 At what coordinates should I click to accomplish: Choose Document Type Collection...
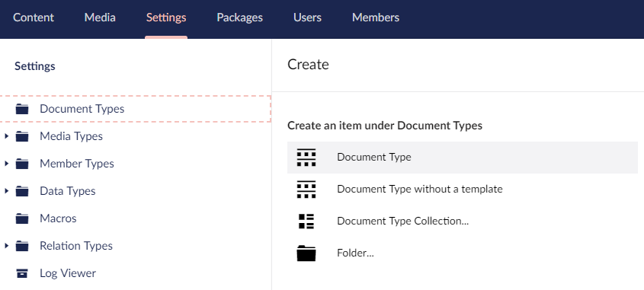[x=463, y=221]
